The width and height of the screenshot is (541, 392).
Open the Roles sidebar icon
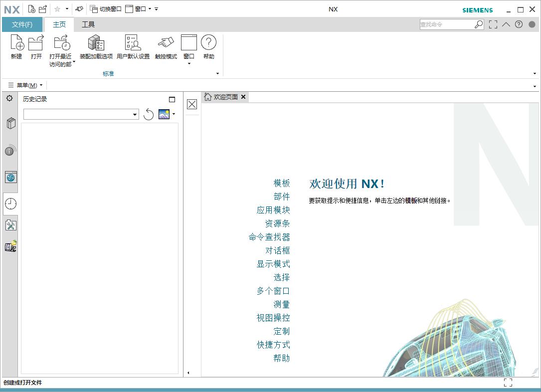pyautogui.click(x=10, y=246)
